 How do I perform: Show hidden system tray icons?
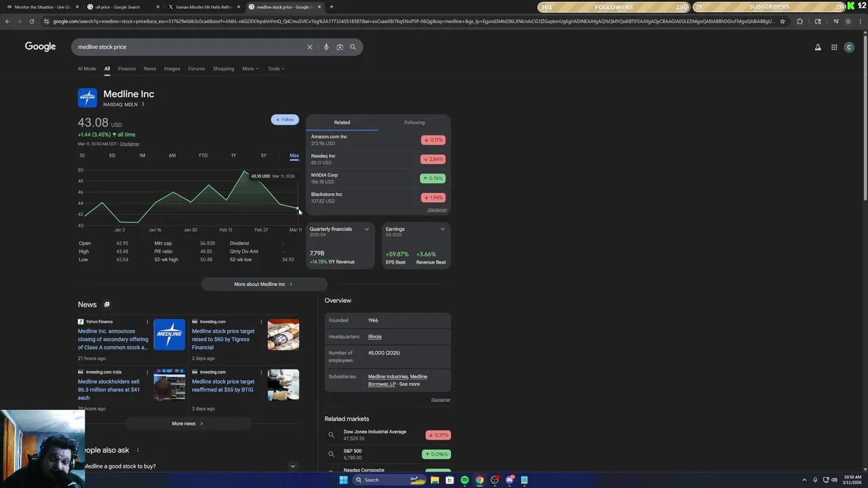pos(805,480)
